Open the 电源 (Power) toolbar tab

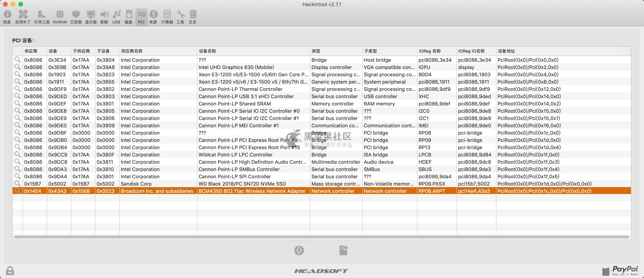point(153,17)
